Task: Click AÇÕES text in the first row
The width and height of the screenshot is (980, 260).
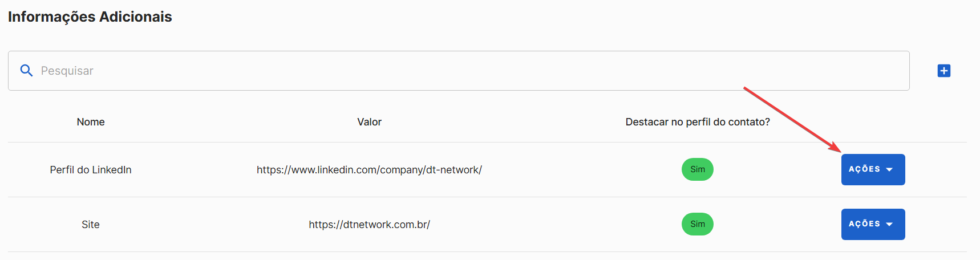Action: (864, 169)
